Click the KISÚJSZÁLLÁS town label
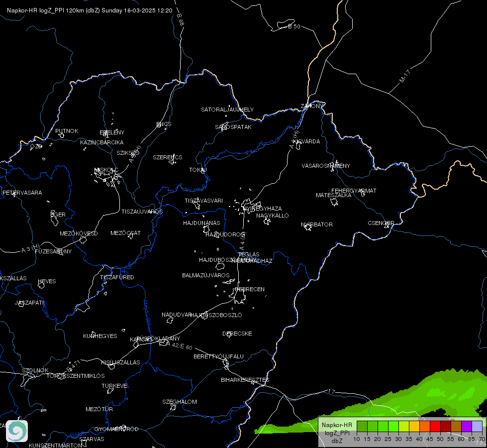 coord(120,362)
